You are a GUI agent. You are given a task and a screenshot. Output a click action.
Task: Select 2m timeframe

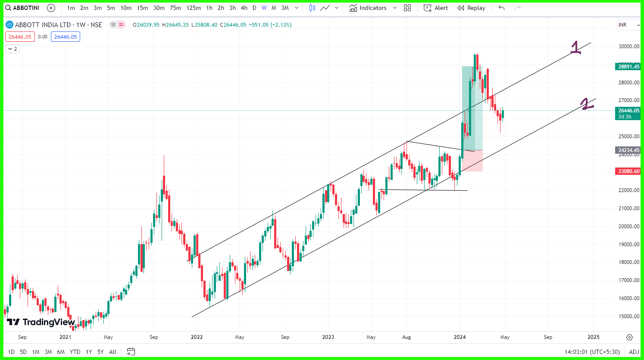coord(84,8)
